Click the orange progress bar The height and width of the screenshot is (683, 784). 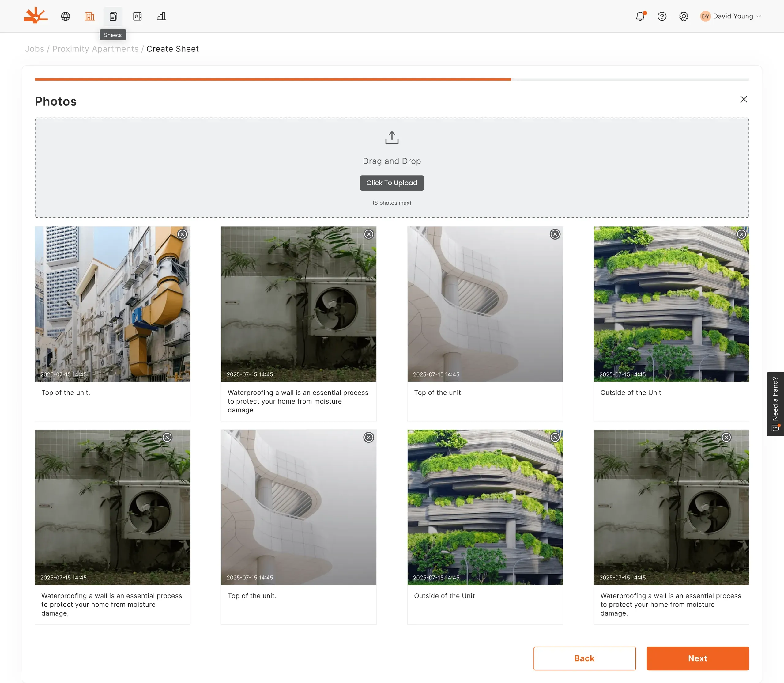coord(273,79)
